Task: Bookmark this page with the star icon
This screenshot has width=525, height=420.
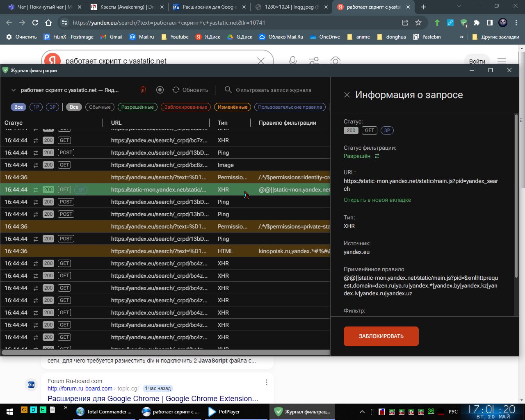Action: pos(418,23)
